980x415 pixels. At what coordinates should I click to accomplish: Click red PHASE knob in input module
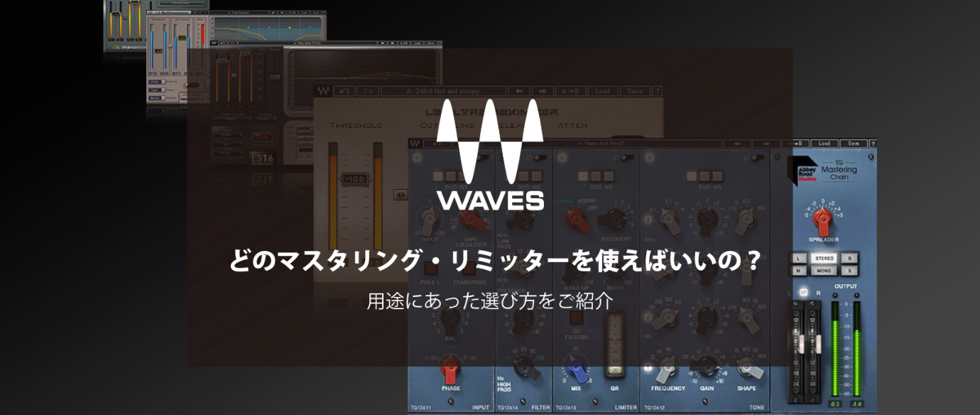click(x=450, y=369)
